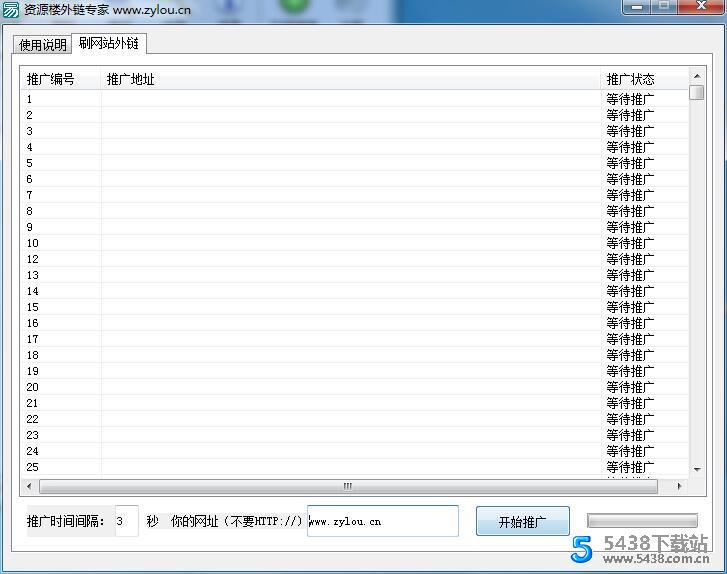Viewport: 727px width, 574px height.
Task: Select row number 16
Action: [355, 323]
